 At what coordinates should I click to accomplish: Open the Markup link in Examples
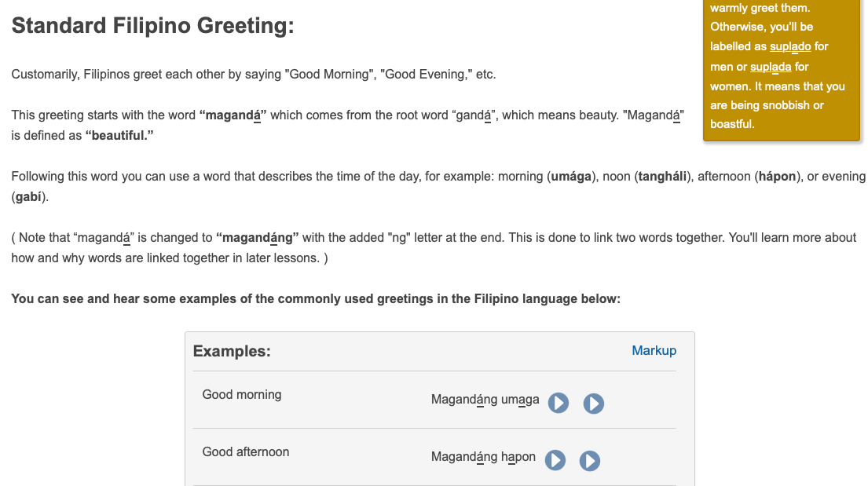point(654,351)
